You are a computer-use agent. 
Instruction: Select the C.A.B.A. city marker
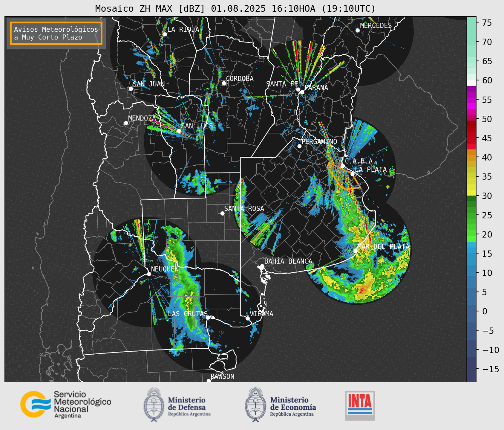[x=343, y=166]
